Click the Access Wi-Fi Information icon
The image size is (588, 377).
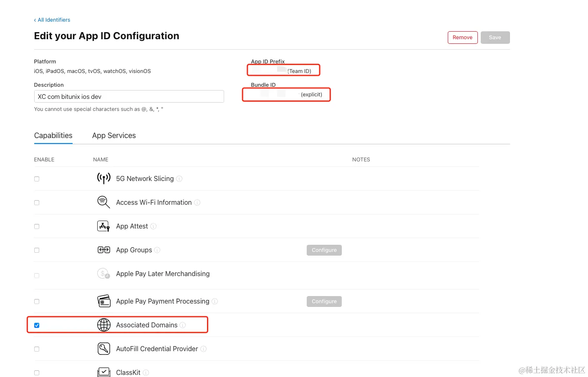103,202
